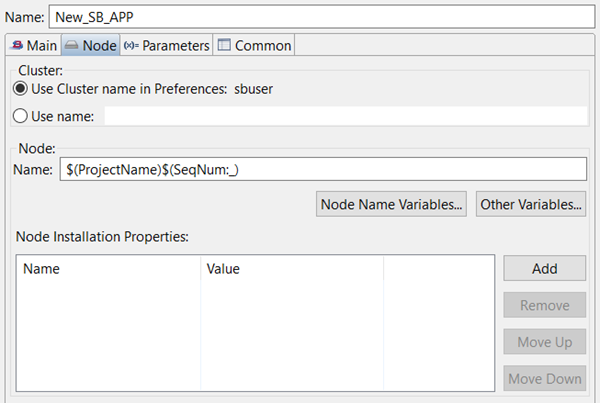Click the Move Up button
Screen dimensions: 600x403
coord(544,342)
